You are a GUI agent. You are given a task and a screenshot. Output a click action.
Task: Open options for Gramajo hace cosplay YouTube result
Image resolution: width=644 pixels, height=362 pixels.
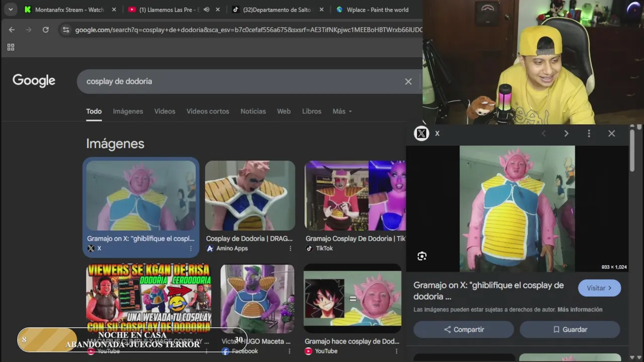(396, 351)
